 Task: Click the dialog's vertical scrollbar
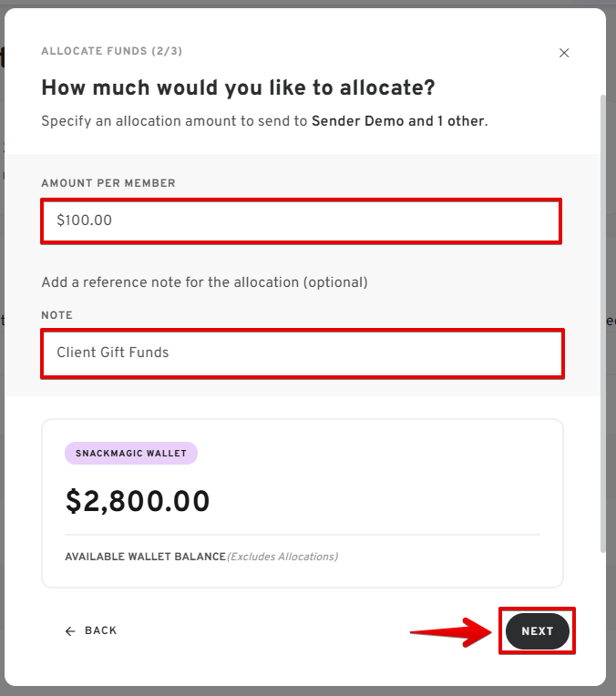[601, 319]
